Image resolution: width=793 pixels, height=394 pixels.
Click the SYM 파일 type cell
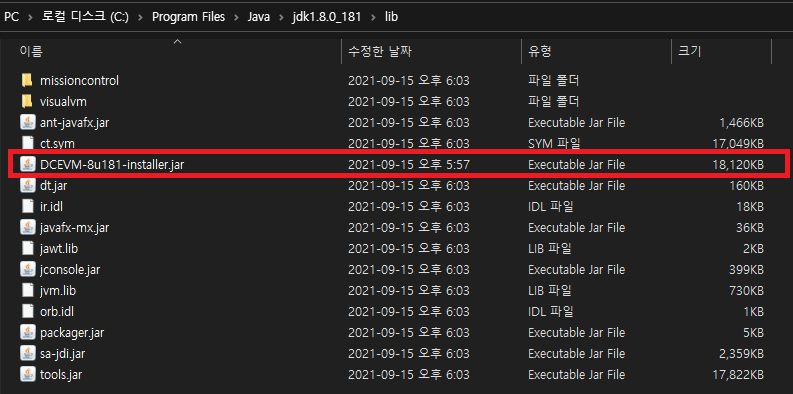click(553, 144)
